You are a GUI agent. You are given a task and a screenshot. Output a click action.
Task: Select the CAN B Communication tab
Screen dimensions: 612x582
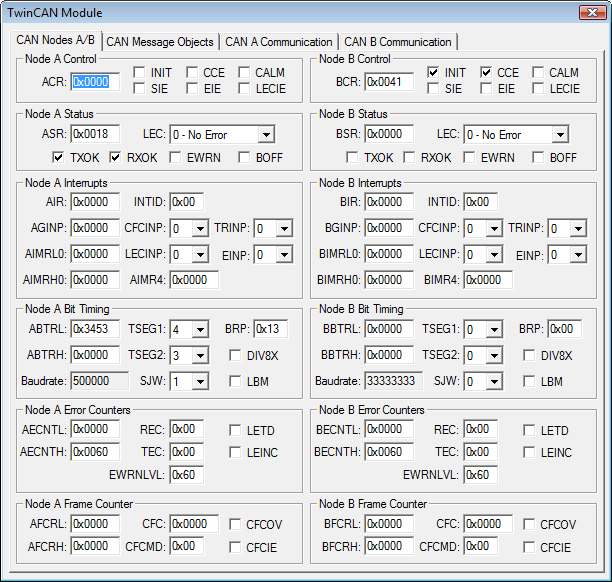[397, 42]
